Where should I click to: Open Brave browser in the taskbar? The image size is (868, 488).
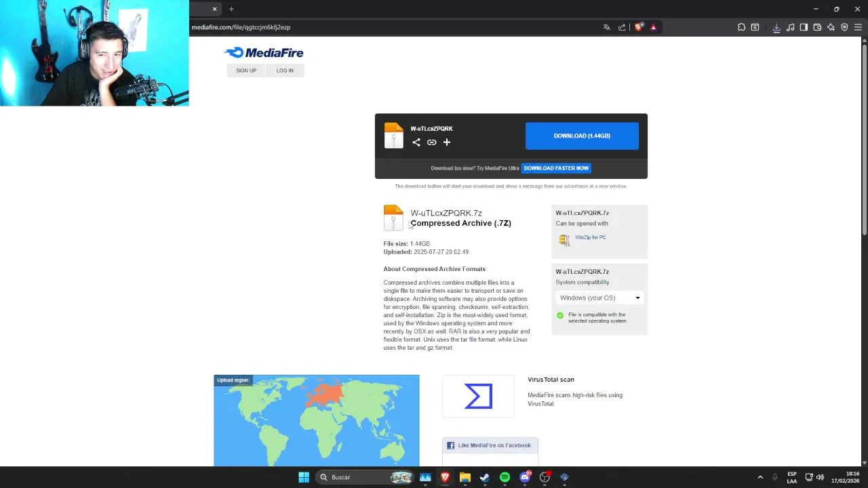(x=445, y=477)
